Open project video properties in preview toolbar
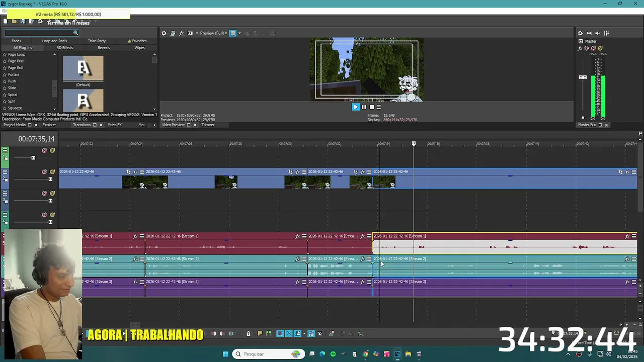Screen dimensions: 644x362 164,33
